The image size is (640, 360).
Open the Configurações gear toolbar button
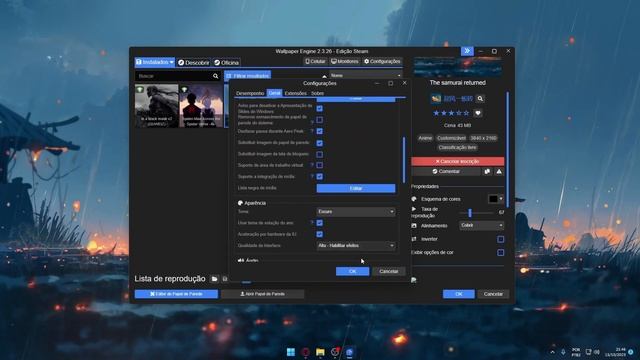pos(382,62)
